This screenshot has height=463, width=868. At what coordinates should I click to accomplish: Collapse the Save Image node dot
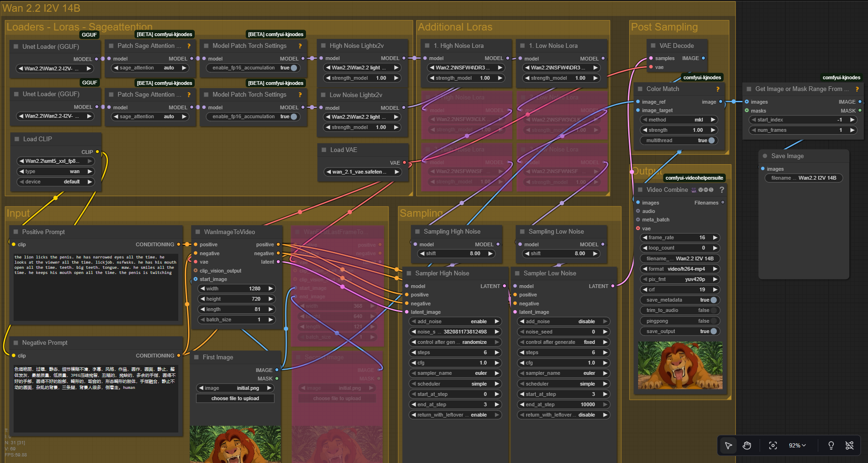[x=765, y=156]
